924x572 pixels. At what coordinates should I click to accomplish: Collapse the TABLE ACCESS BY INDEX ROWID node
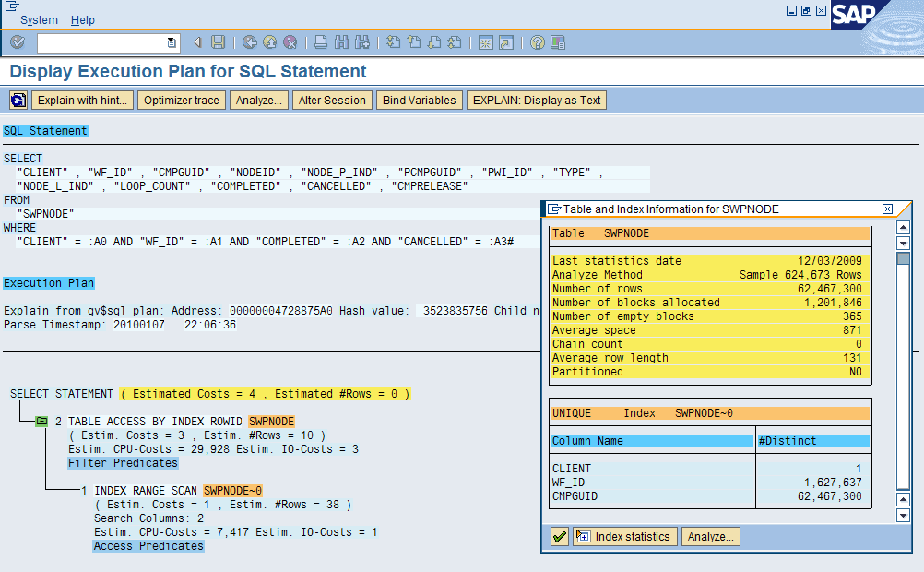pos(41,422)
